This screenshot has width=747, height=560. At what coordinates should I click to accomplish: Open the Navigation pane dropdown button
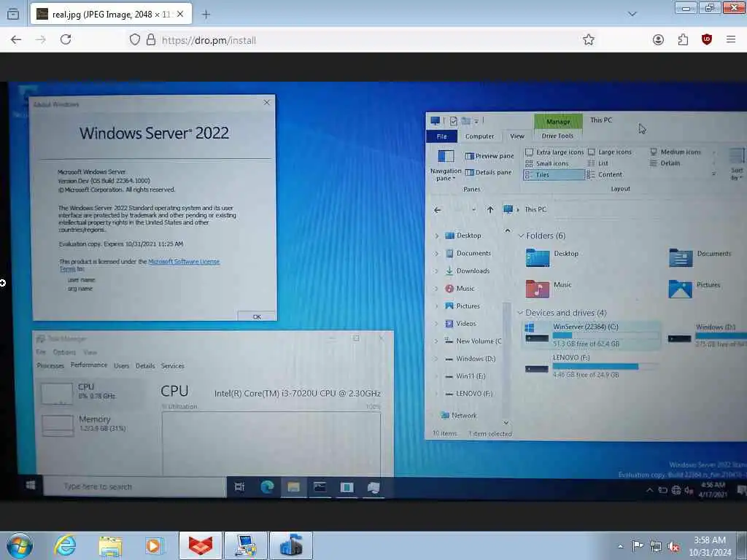pyautogui.click(x=446, y=166)
